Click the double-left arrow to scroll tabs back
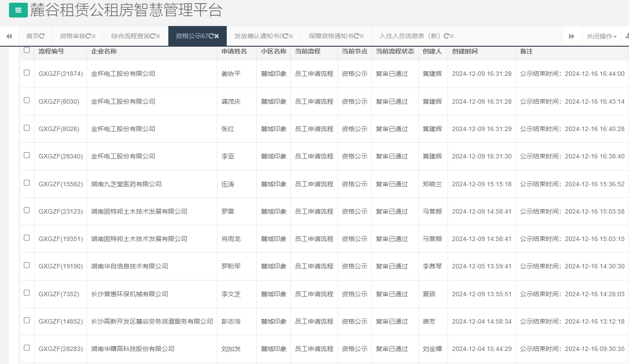This screenshot has width=629, height=364. pos(9,36)
